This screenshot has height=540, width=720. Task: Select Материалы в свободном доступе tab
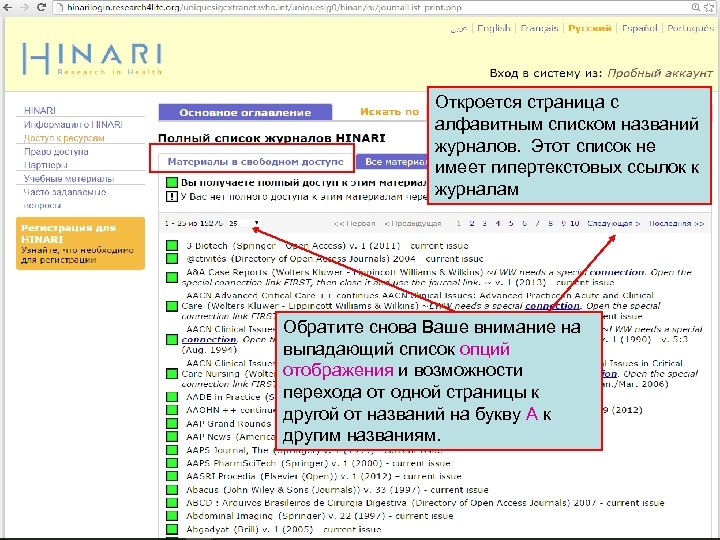[x=255, y=162]
